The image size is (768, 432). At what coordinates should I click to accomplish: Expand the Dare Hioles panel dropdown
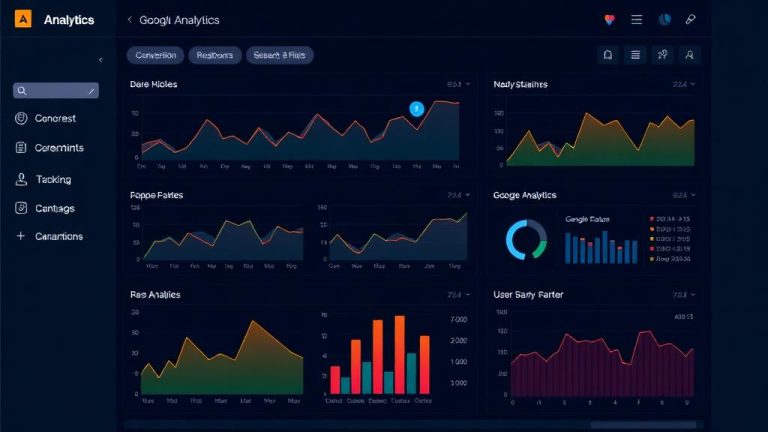[468, 84]
